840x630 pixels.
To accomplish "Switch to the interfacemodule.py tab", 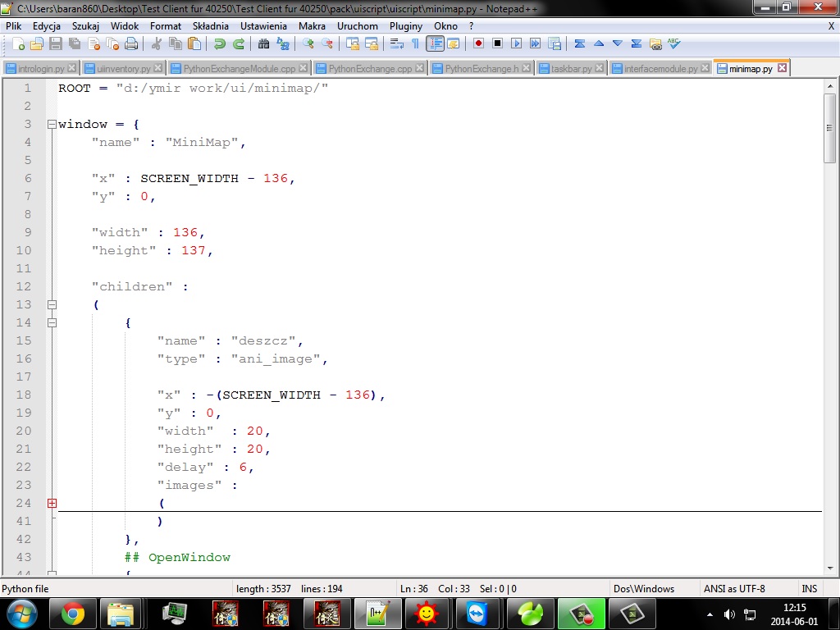I will [x=660, y=69].
